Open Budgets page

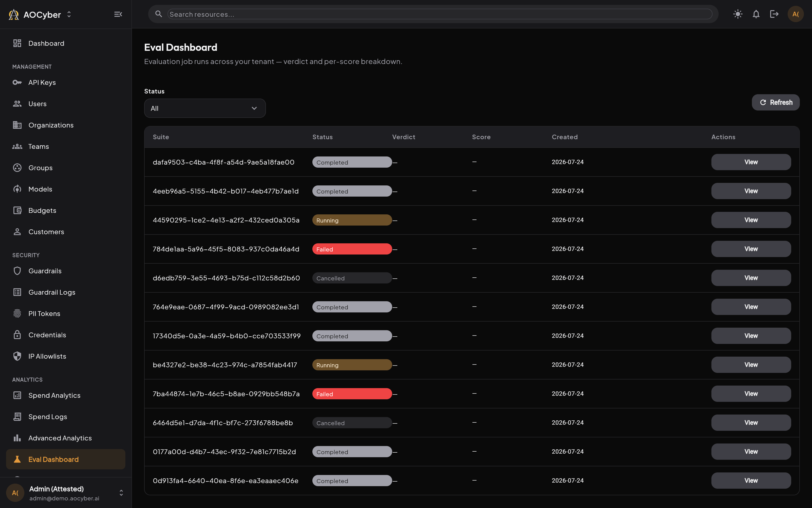pyautogui.click(x=66, y=210)
